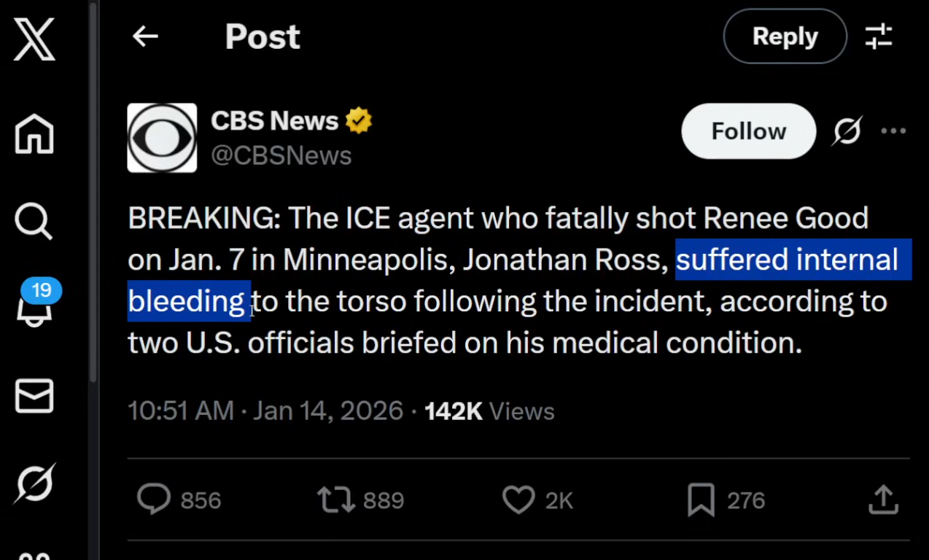Click the X logo in sidebar

(34, 39)
